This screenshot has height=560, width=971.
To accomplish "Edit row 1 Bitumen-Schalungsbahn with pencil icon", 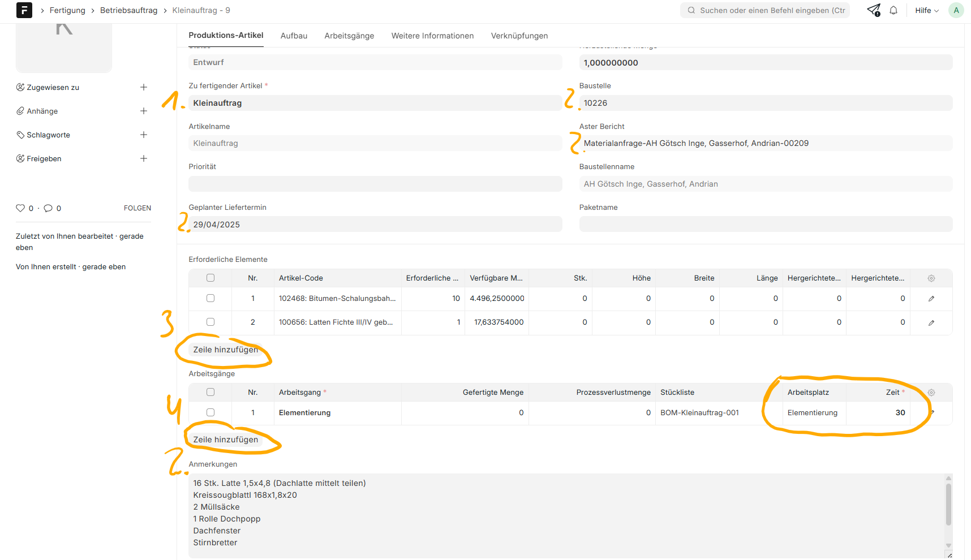I will point(931,299).
